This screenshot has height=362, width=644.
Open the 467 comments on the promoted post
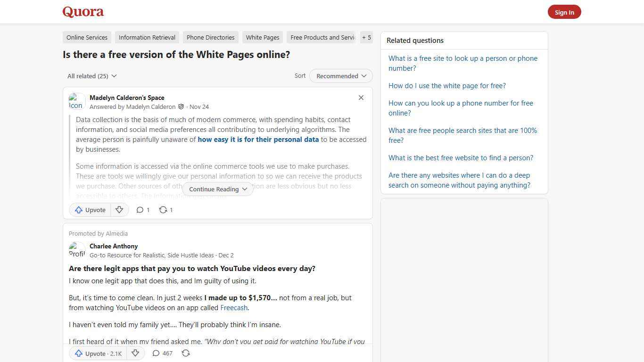tap(162, 353)
